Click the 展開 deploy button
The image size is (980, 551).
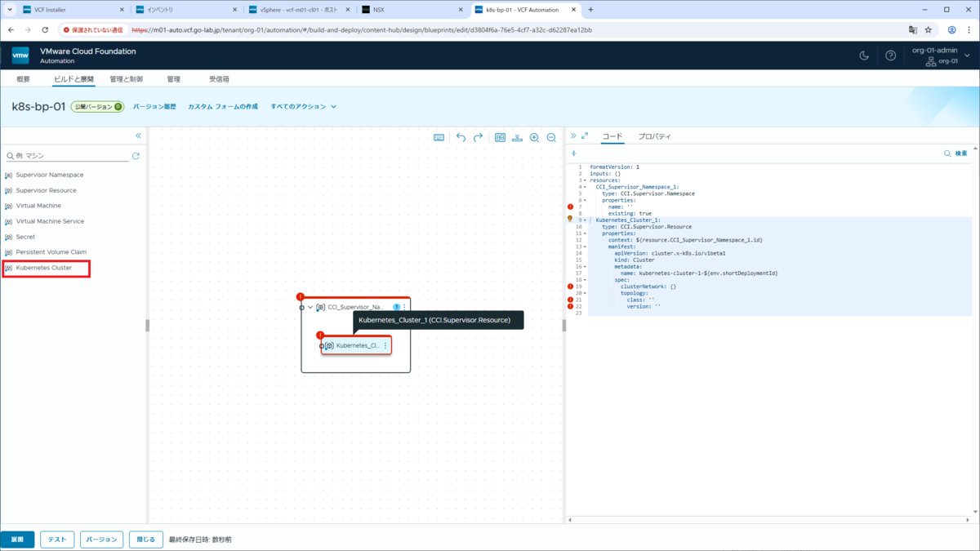tap(17, 540)
